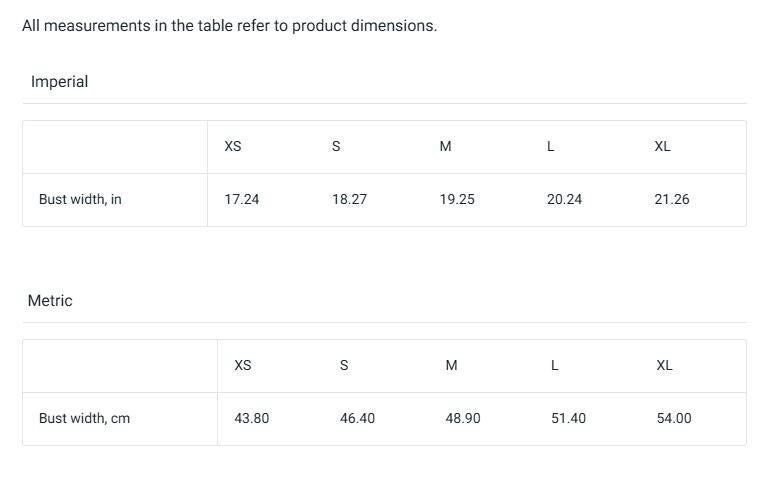Select the XL column header in Metric table

pyautogui.click(x=664, y=366)
